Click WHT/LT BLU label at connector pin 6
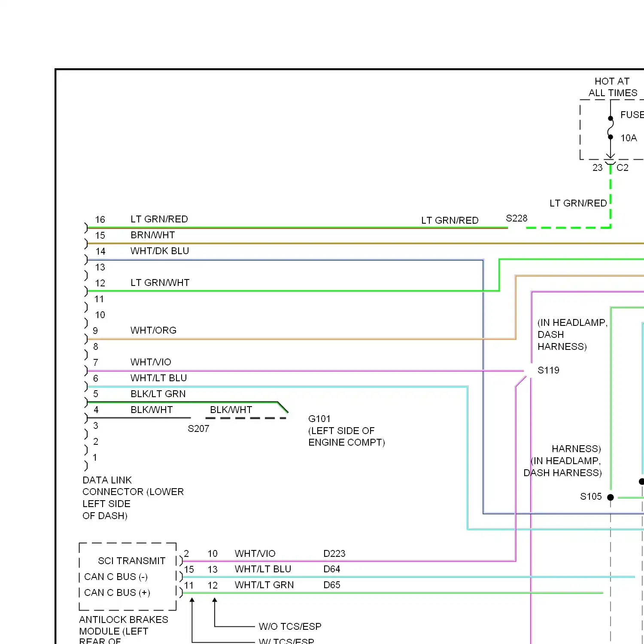 point(159,378)
